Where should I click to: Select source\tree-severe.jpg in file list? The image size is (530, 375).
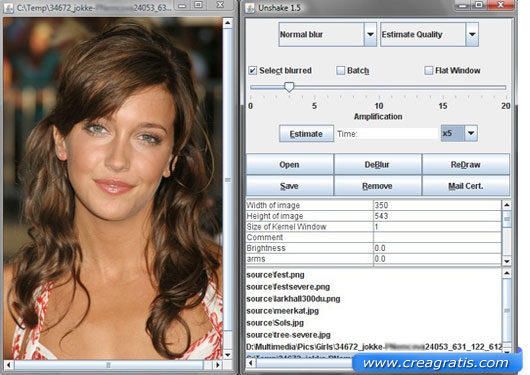288,335
